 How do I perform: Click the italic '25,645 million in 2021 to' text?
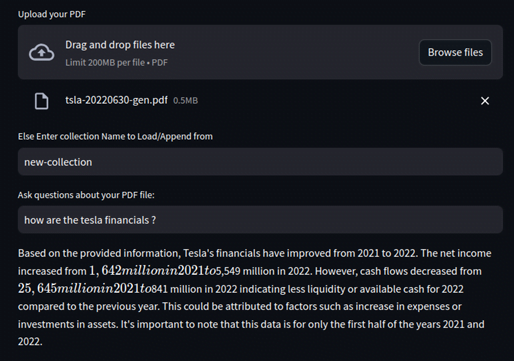tap(85, 288)
